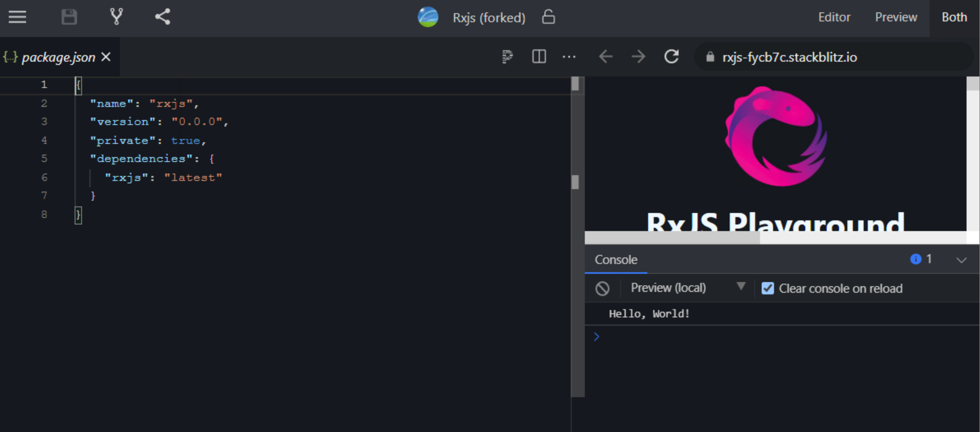
Task: Close the package.json tab
Action: point(106,57)
